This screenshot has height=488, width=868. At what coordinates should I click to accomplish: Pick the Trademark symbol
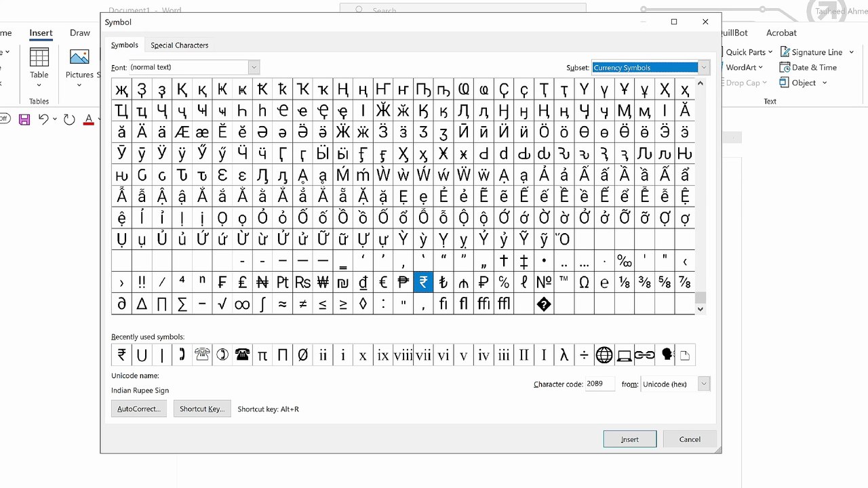(x=564, y=283)
